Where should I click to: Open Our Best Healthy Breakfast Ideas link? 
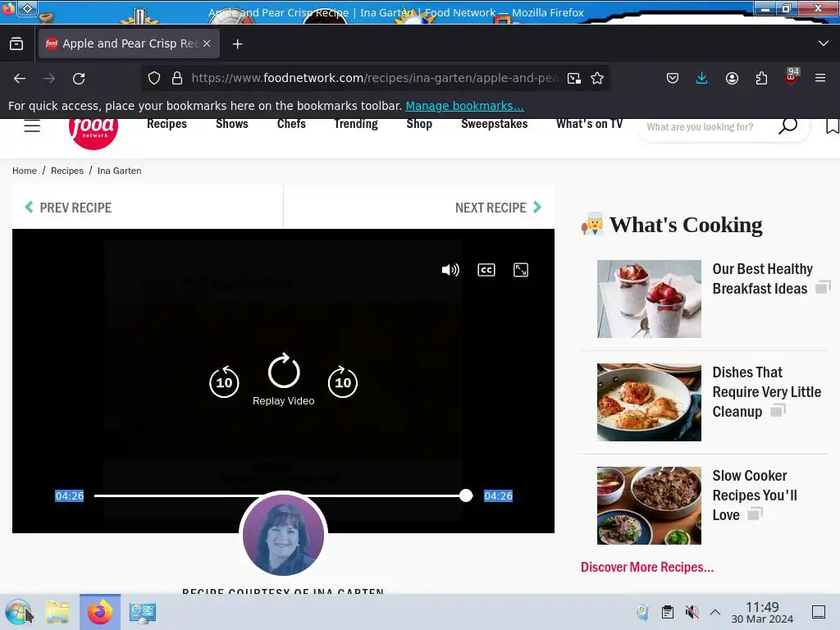point(762,279)
